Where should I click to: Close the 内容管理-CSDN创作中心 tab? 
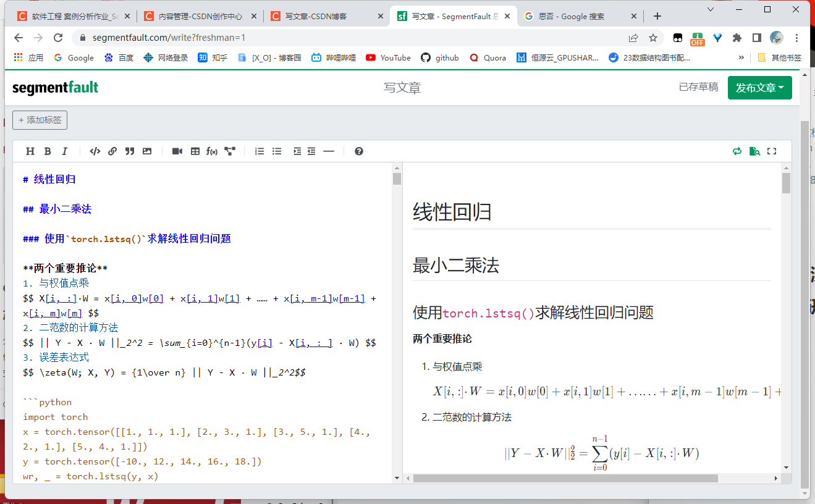253,17
